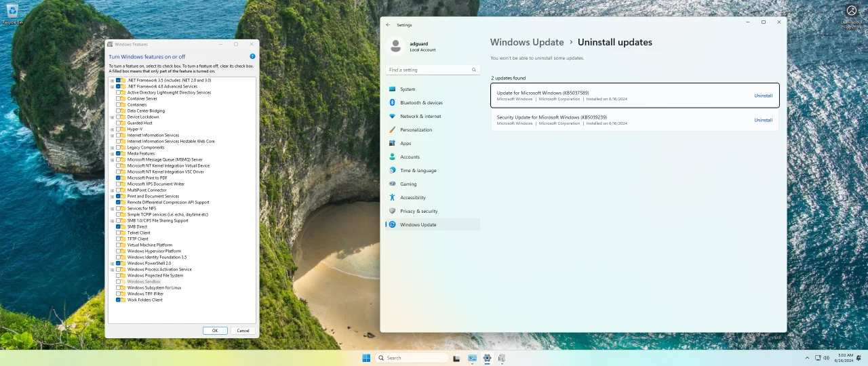
Task: Toggle the Media Features checkbox
Action: (x=118, y=154)
